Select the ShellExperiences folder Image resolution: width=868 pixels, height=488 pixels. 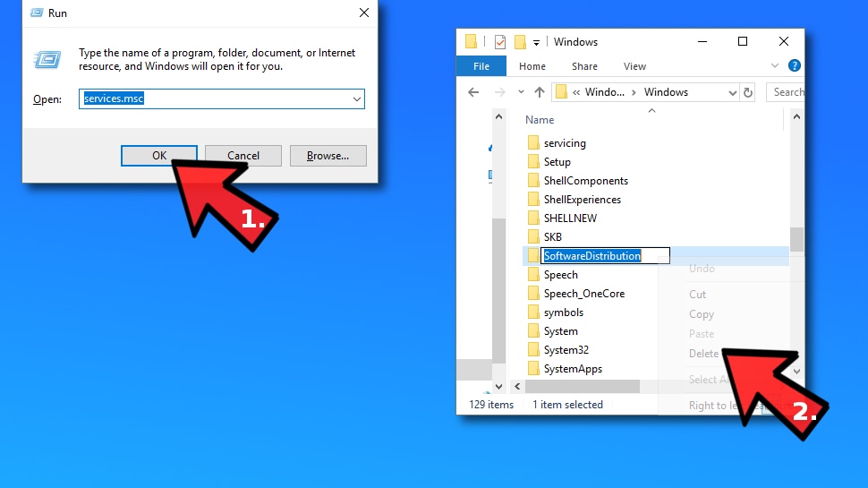[x=583, y=200]
